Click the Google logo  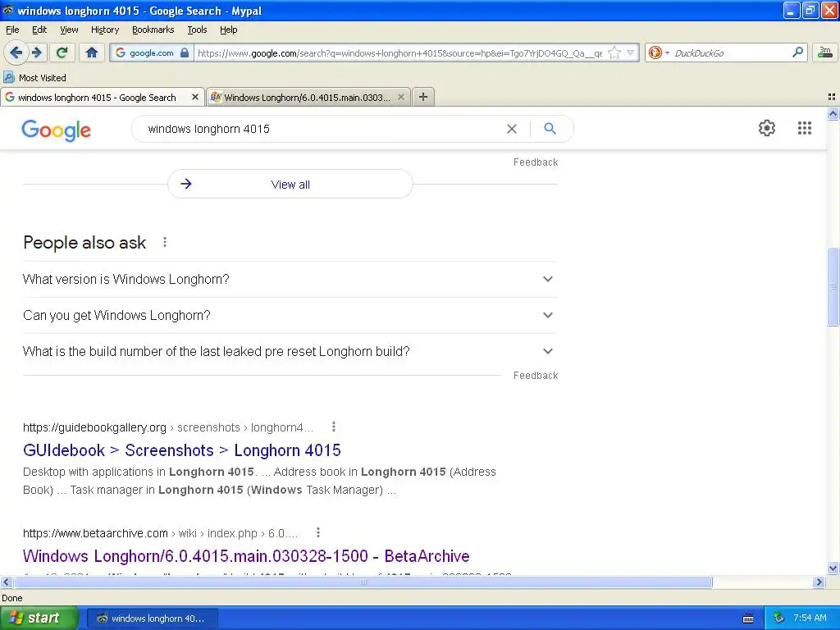(57, 130)
